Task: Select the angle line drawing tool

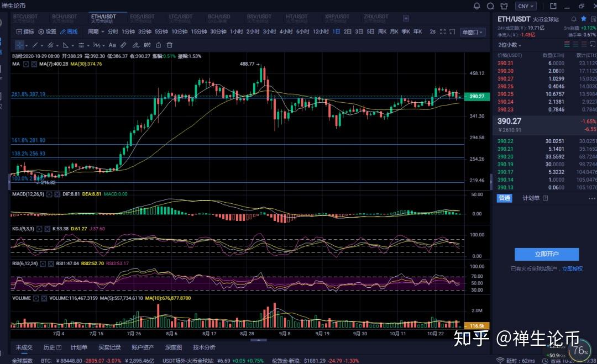Action: click(x=65, y=45)
